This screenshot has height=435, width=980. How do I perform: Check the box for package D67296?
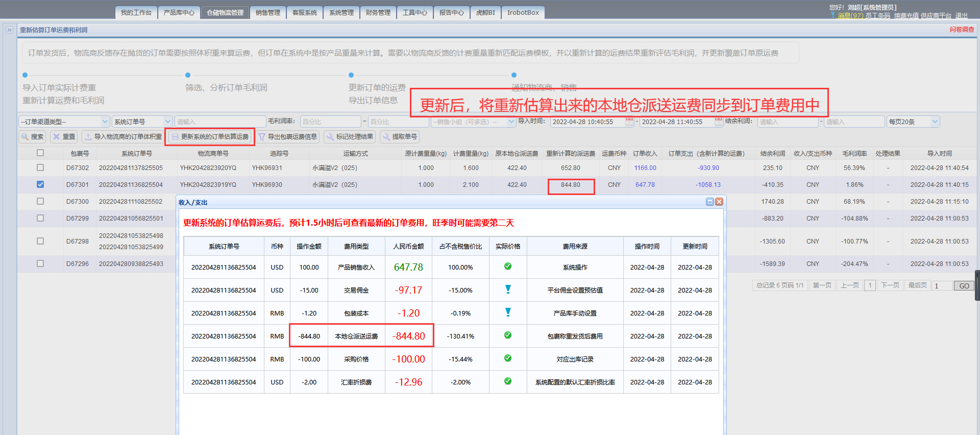[x=40, y=263]
